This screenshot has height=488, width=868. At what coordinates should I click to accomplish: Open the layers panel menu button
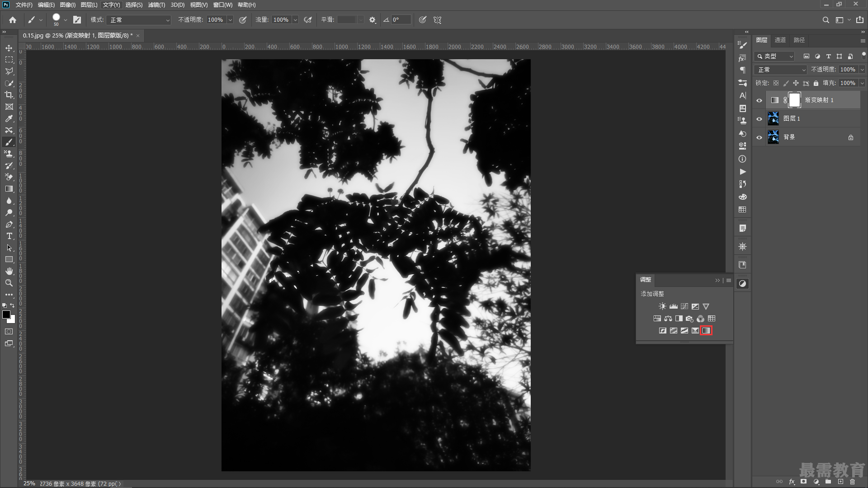(x=863, y=40)
